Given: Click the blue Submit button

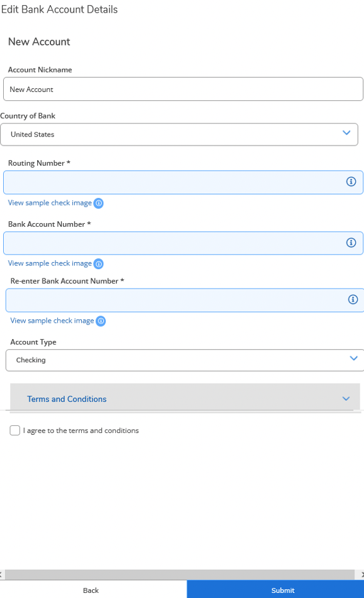Looking at the screenshot, I should 275,590.
